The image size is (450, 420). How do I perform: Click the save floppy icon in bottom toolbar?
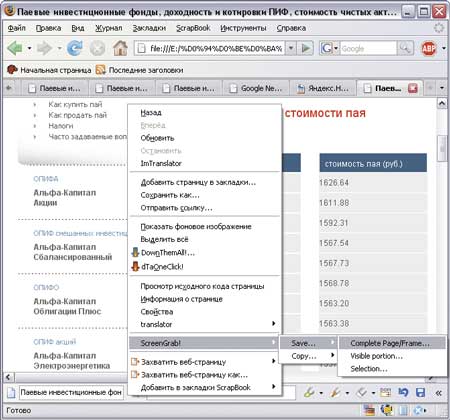421,392
